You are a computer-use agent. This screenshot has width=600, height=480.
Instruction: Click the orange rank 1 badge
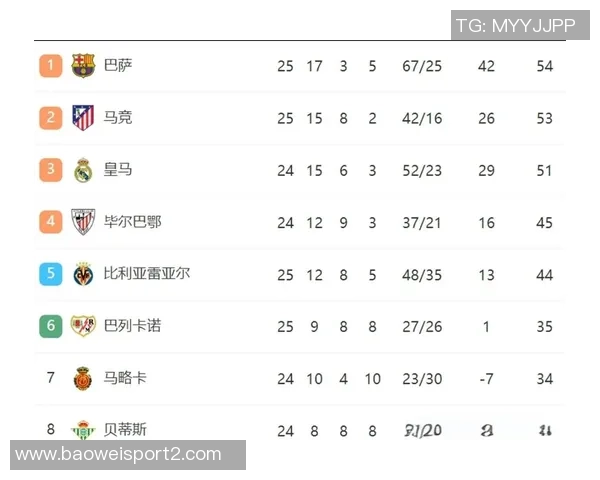click(x=50, y=66)
